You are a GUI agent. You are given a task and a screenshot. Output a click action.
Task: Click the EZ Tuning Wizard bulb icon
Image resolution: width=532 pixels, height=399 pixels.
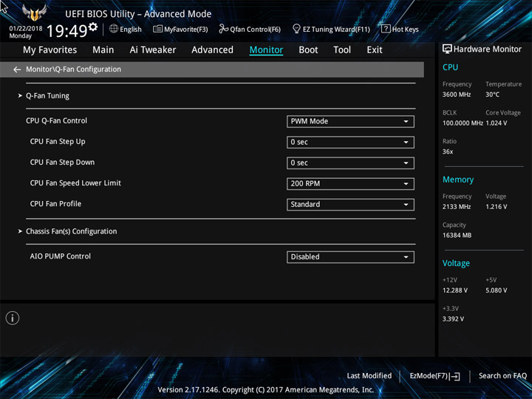296,29
